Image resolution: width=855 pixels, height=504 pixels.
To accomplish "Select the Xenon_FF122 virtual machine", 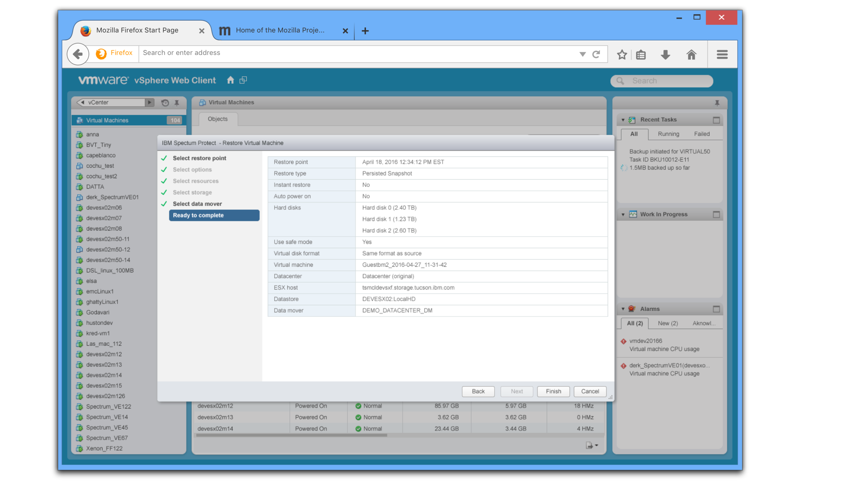I will [104, 448].
